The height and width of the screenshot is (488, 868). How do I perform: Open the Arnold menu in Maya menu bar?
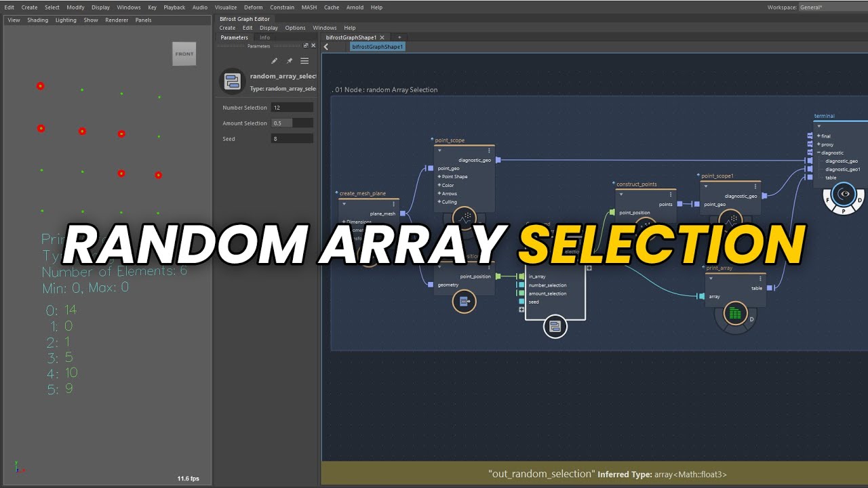pyautogui.click(x=355, y=7)
